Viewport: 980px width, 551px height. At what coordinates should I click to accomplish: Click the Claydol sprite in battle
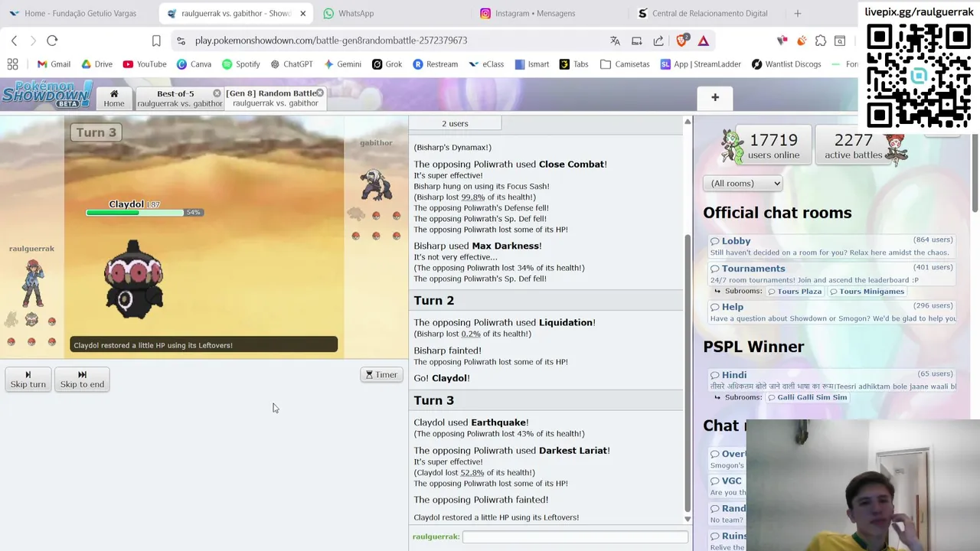[133, 279]
